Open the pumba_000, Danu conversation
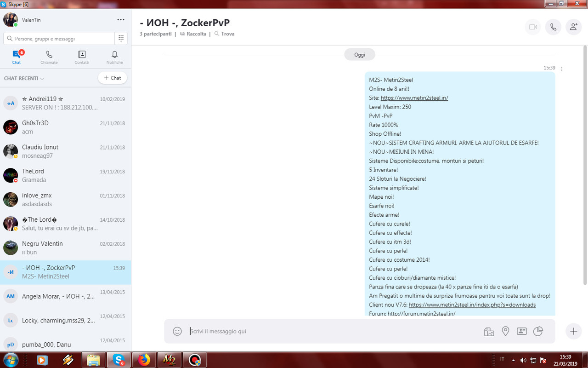Image resolution: width=588 pixels, height=368 pixels. click(x=65, y=344)
